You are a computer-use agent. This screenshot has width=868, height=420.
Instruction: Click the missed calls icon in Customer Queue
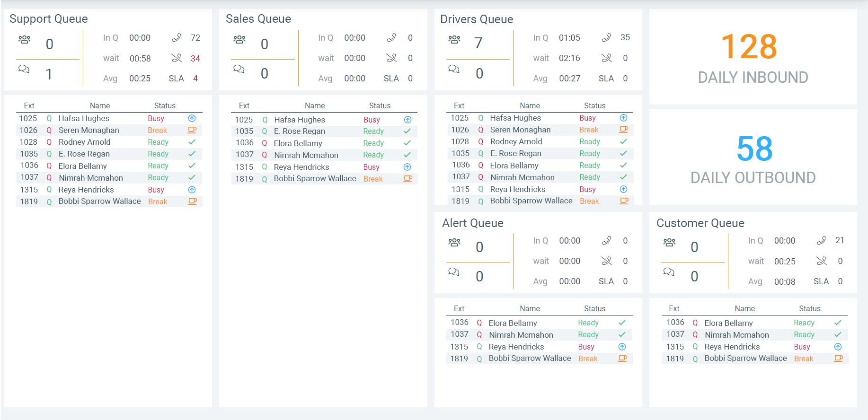point(822,261)
